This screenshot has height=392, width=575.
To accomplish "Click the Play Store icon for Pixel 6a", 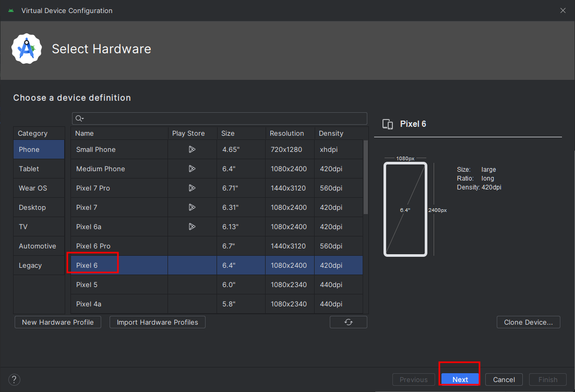I will [192, 227].
